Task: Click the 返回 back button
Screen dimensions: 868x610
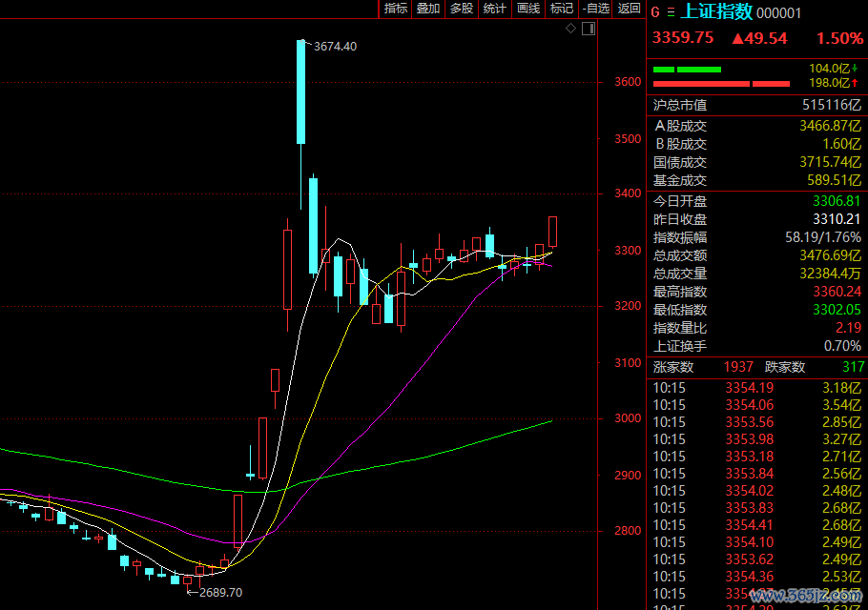Action: point(630,9)
